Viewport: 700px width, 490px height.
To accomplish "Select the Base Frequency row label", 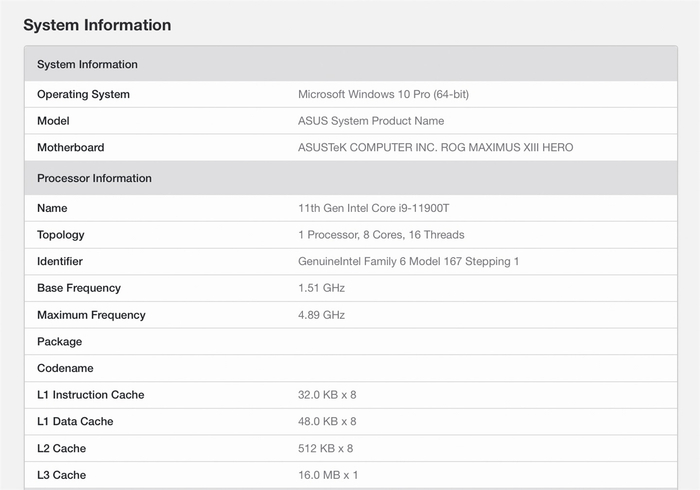I will pos(79,288).
